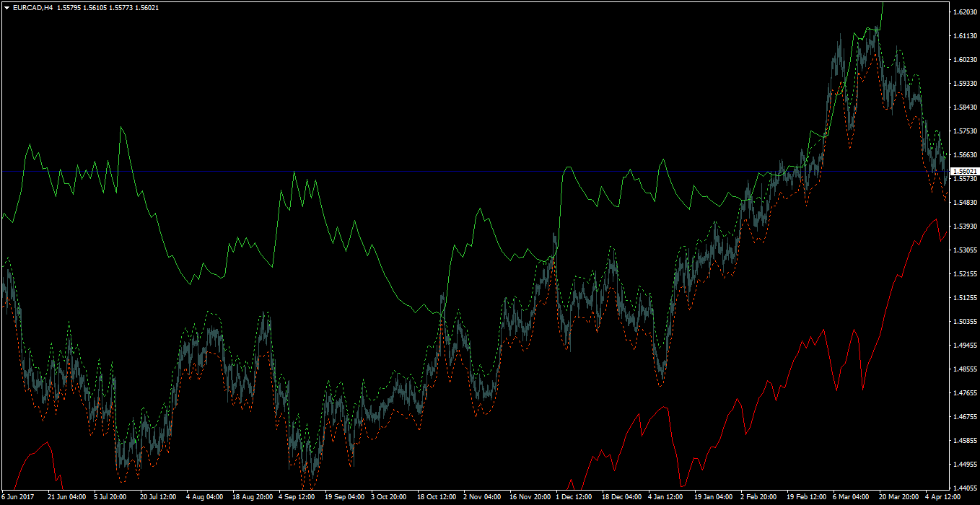Click price axis label 1.59330
The width and height of the screenshot is (980, 505).
click(x=965, y=84)
